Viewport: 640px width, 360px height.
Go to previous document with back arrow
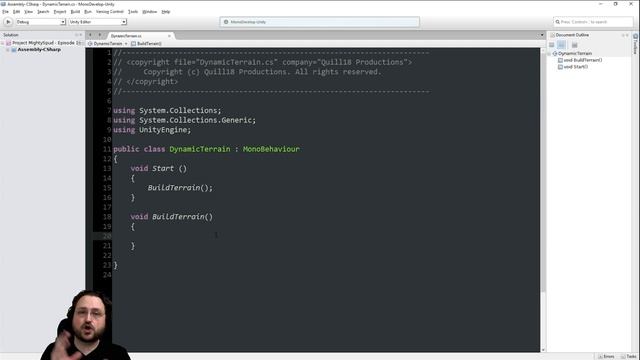pos(90,35)
